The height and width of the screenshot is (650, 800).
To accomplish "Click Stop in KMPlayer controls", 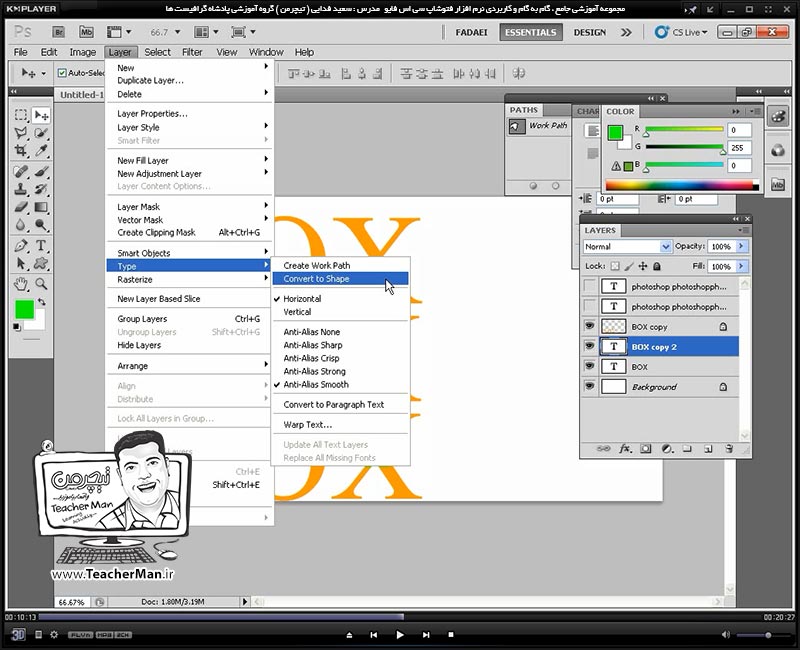I will [x=451, y=635].
